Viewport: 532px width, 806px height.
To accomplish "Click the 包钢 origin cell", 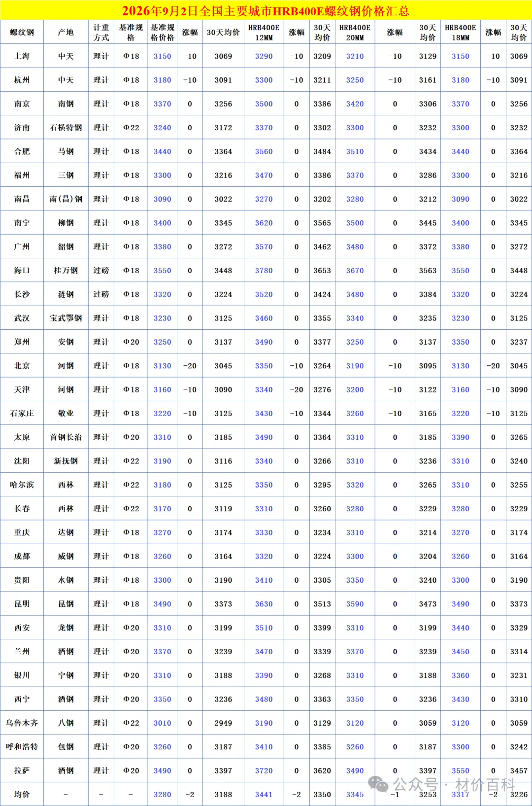I will [66, 747].
